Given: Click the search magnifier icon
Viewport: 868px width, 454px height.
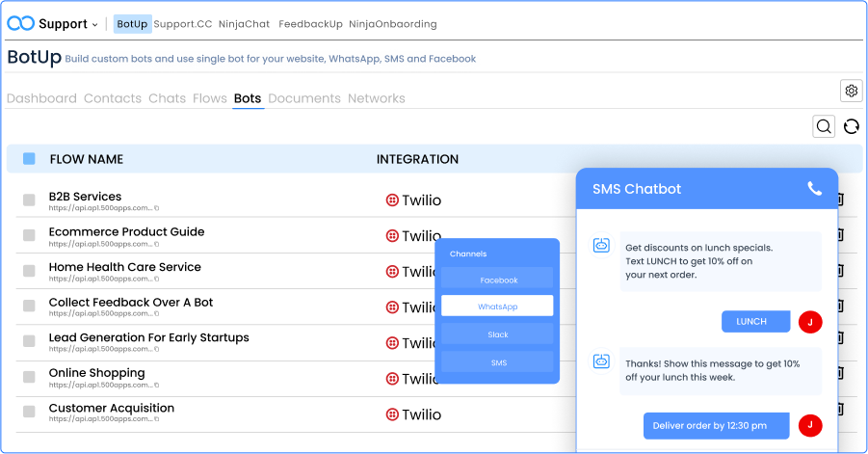Looking at the screenshot, I should click(824, 127).
